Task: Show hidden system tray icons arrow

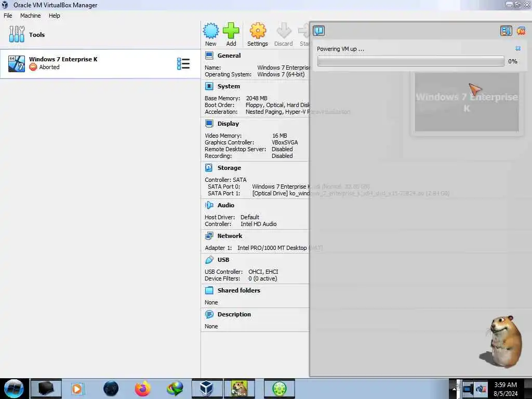Action: [454, 389]
